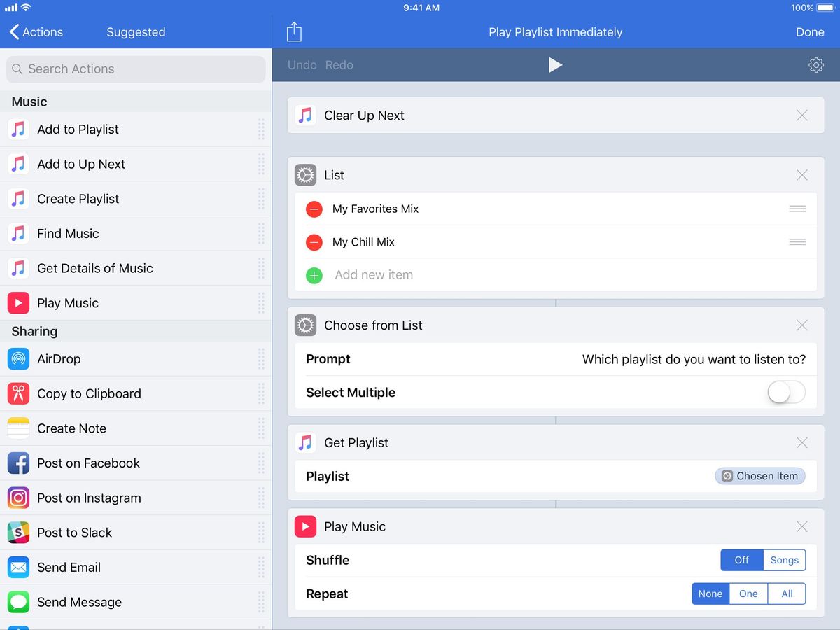Click Undo in the toolbar
The image size is (840, 630).
[302, 64]
